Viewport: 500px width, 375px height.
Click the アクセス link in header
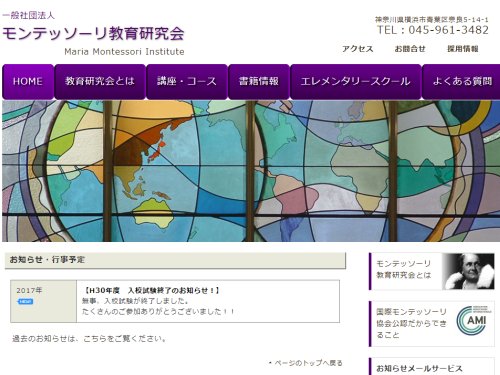point(357,49)
